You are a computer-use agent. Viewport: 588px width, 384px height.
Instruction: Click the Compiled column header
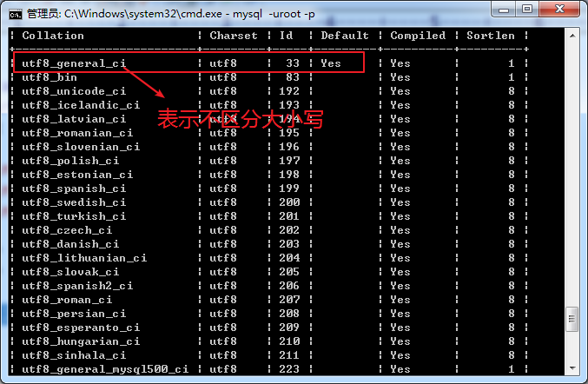[418, 36]
